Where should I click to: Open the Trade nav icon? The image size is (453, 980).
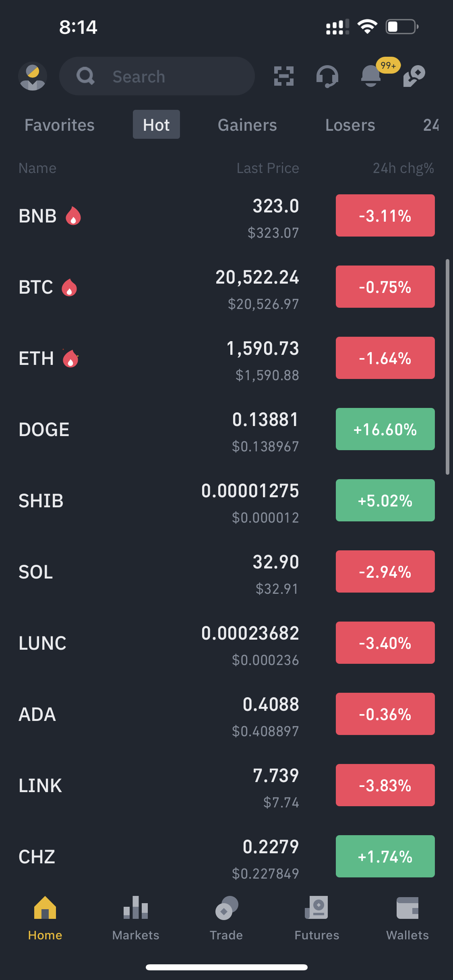(x=226, y=908)
